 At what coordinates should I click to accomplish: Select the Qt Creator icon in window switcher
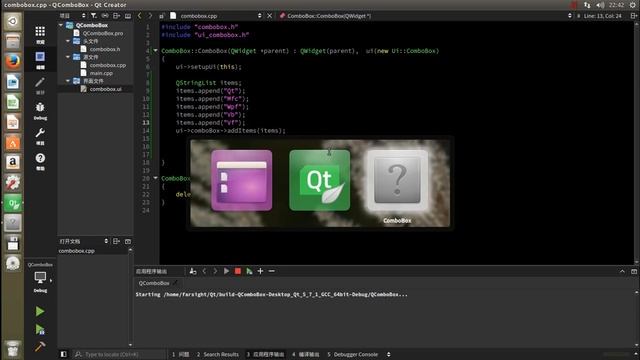click(320, 180)
